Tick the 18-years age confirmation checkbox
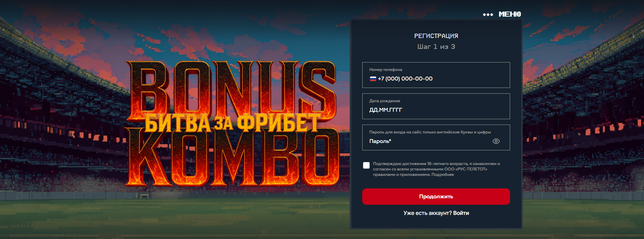The image size is (644, 239). 366,165
